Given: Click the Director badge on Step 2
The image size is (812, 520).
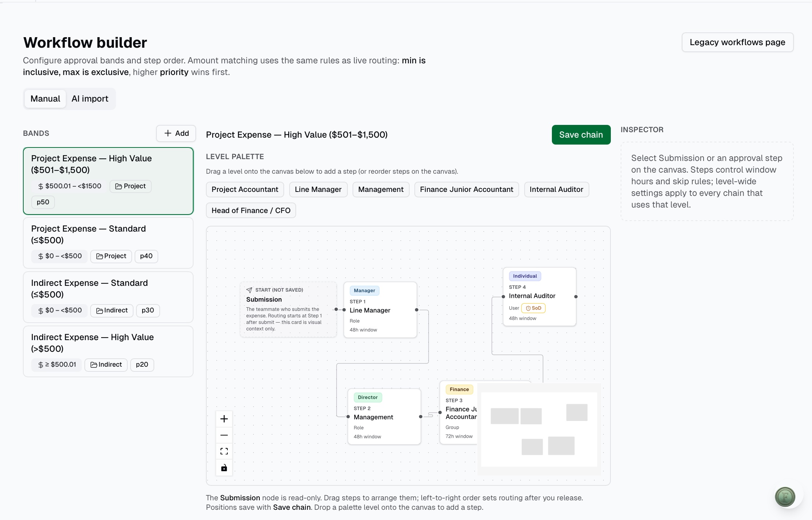Looking at the screenshot, I should point(368,397).
